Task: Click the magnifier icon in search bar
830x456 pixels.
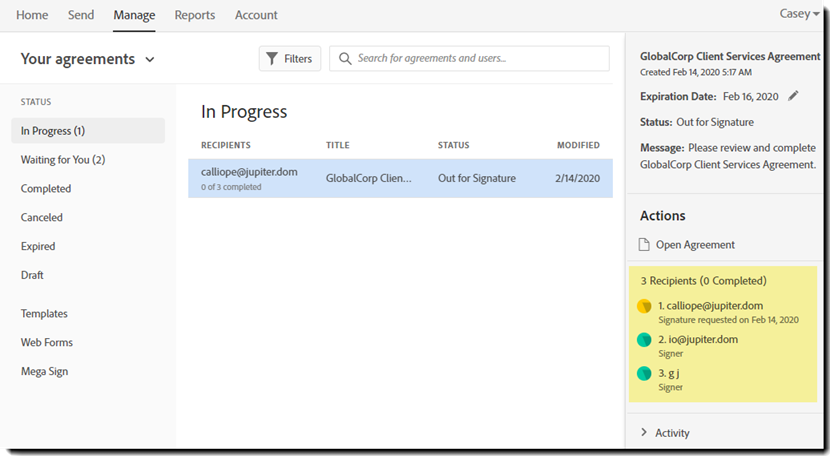Action: 345,59
